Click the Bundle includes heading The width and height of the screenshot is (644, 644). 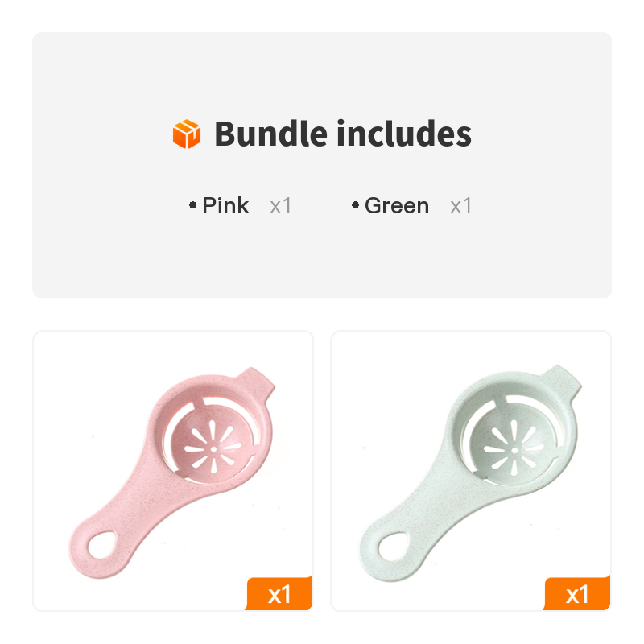(343, 134)
